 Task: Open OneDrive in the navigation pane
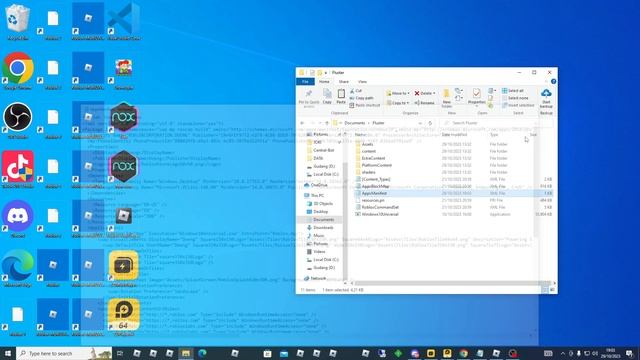(x=316, y=185)
